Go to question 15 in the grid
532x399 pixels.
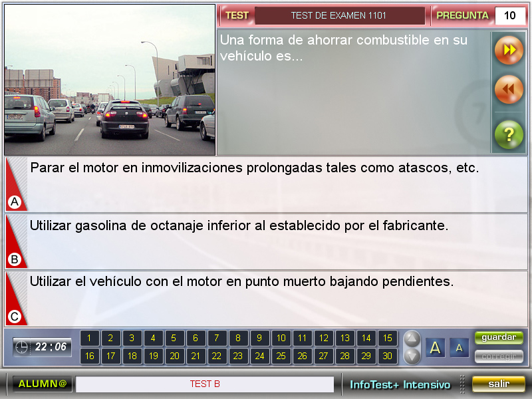pos(387,338)
